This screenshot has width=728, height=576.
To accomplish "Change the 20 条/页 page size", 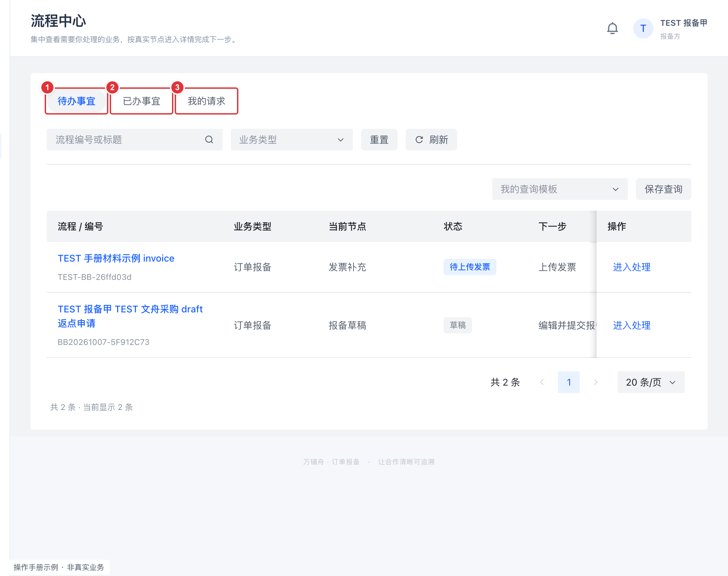I will coord(651,382).
